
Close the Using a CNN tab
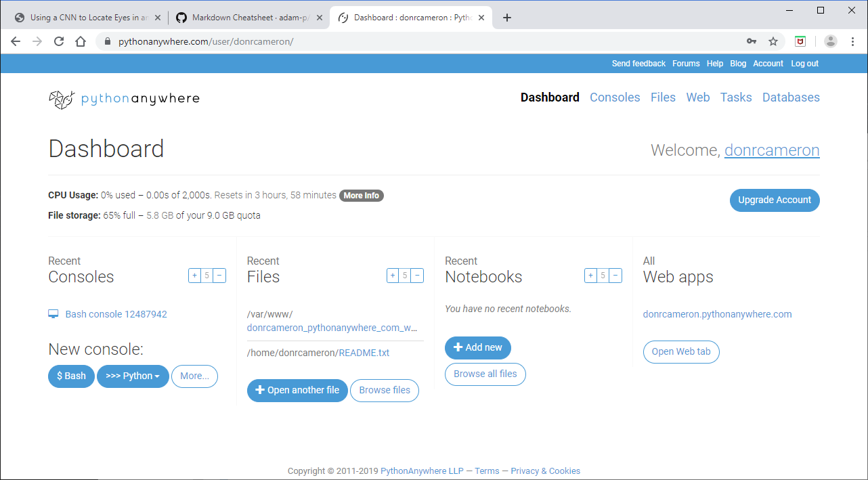pyautogui.click(x=158, y=18)
